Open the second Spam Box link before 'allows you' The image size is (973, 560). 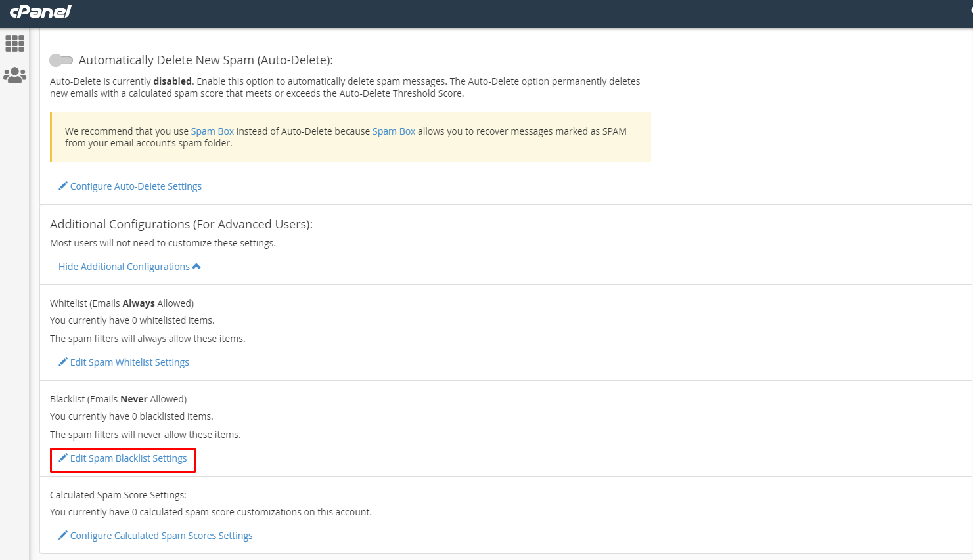click(394, 131)
